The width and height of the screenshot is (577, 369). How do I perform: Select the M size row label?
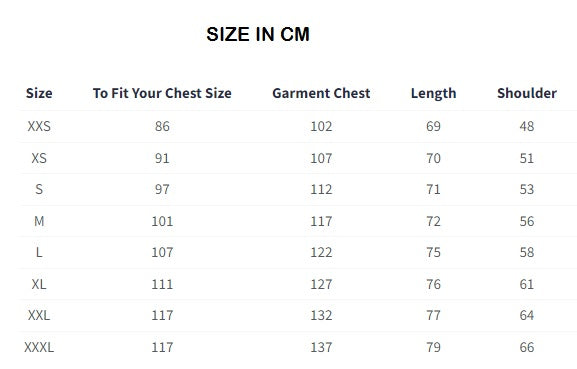point(39,221)
